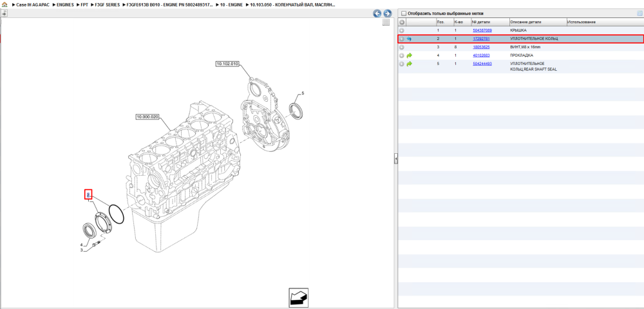Open part number 18053625 link
This screenshot has height=309, width=644.
[481, 47]
